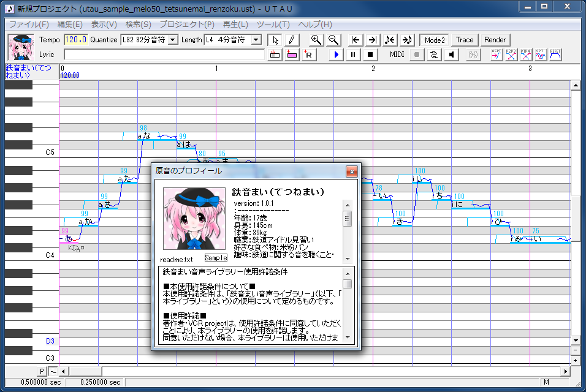
Task: Open the Quantize dropdown
Action: click(x=173, y=40)
